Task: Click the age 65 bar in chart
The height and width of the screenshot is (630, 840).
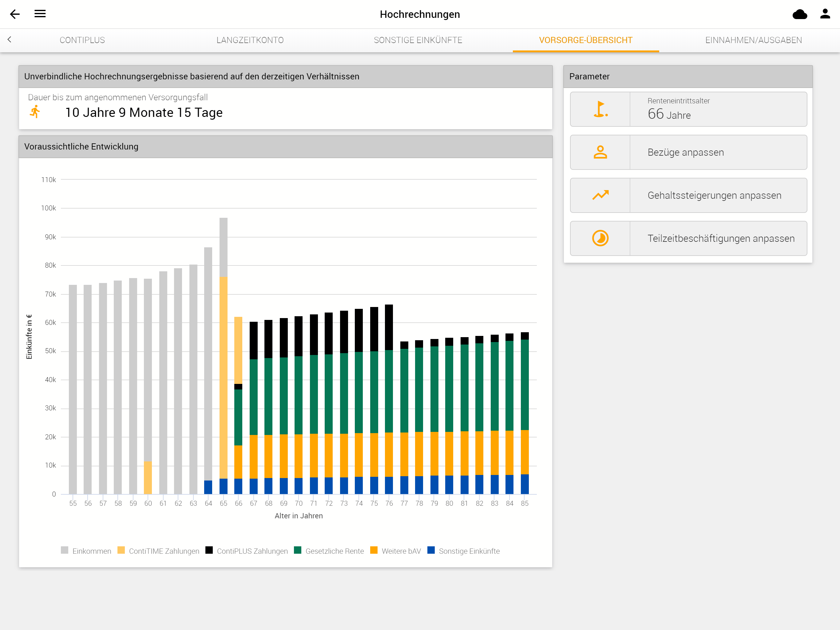Action: 223,356
